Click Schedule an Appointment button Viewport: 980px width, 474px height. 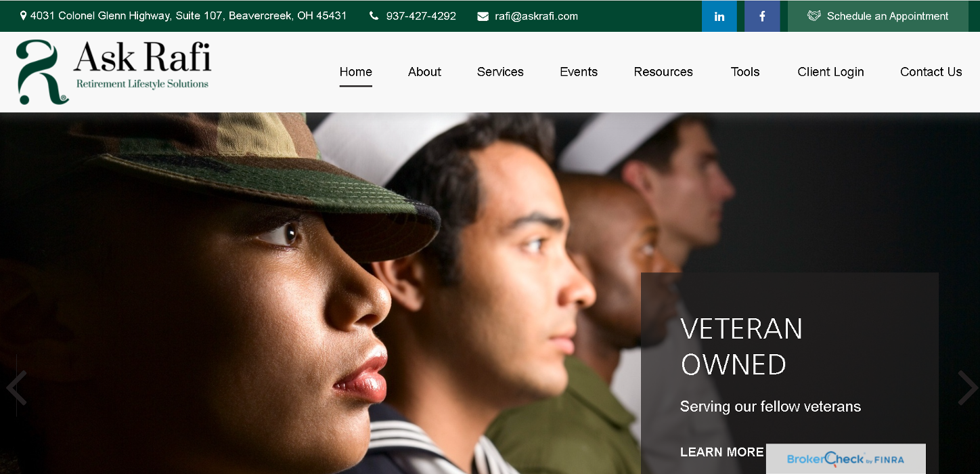(x=878, y=16)
